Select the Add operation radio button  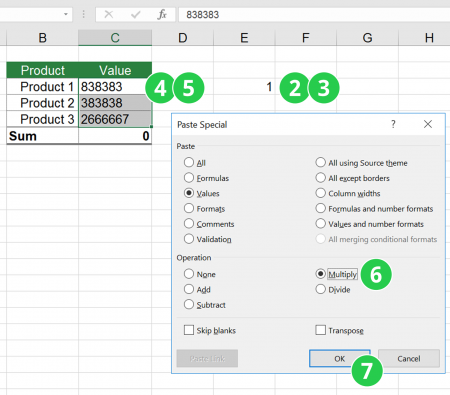click(189, 289)
